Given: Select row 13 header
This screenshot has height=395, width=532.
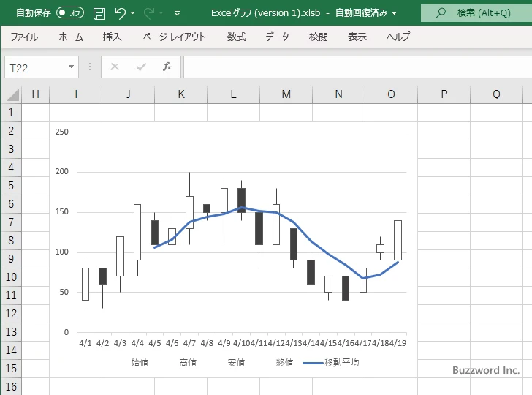Looking at the screenshot, I should pos(11,332).
